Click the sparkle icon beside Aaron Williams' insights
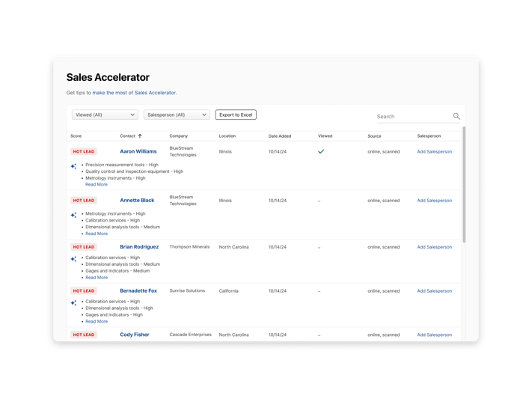This screenshot has height=399, width=532. [x=73, y=166]
